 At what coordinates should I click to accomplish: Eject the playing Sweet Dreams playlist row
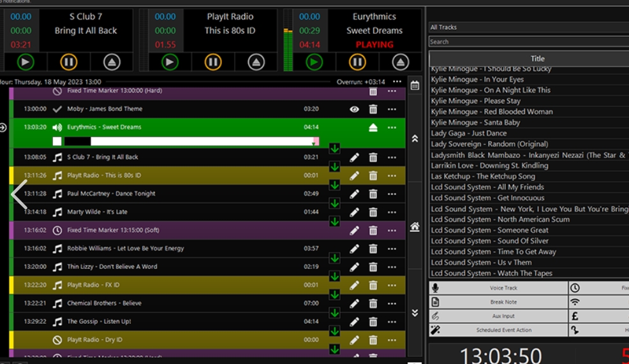[x=373, y=127]
